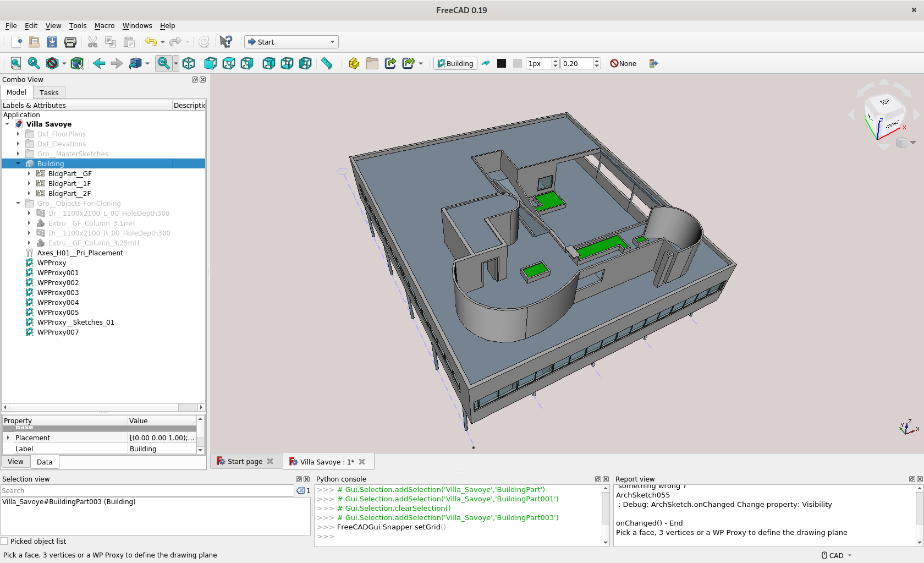
Task: Open the redo history dropdown arrow
Action: pos(188,42)
